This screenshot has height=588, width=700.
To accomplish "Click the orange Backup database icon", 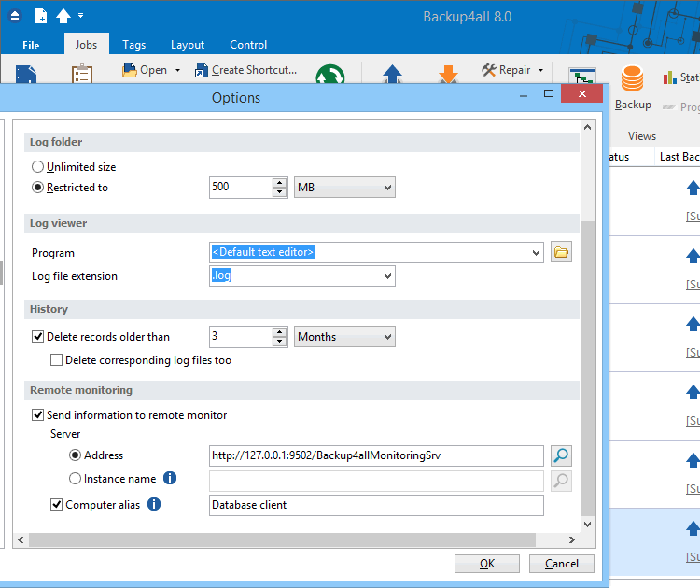I will pyautogui.click(x=632, y=80).
